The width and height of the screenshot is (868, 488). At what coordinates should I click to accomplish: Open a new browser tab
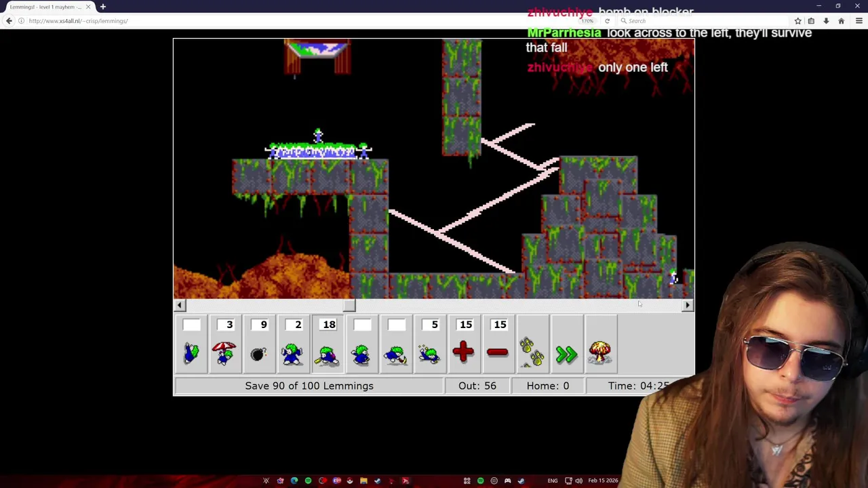[x=103, y=7]
